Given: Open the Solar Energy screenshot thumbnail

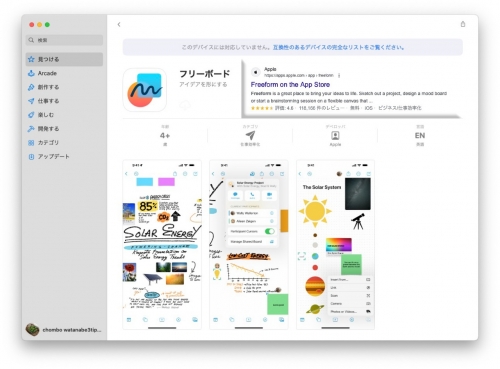Looking at the screenshot, I should [x=162, y=245].
